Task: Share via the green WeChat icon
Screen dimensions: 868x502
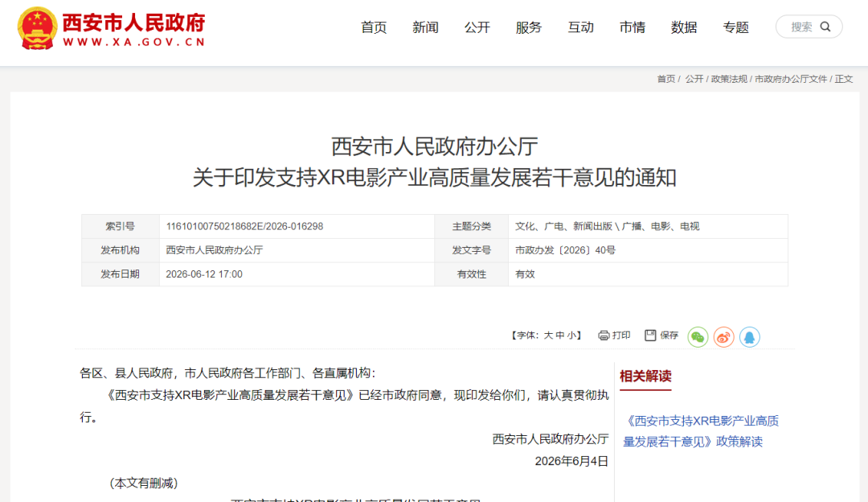Action: tap(698, 337)
